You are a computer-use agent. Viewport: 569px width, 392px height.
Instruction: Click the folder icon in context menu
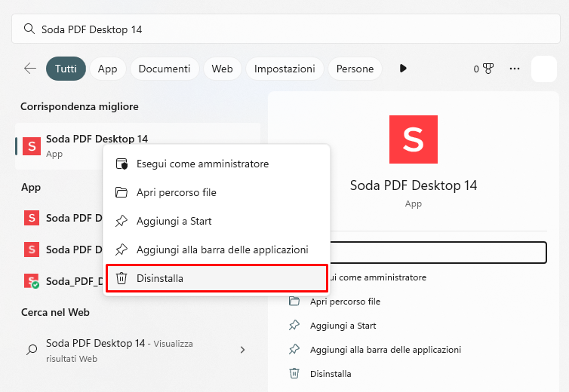click(x=121, y=192)
